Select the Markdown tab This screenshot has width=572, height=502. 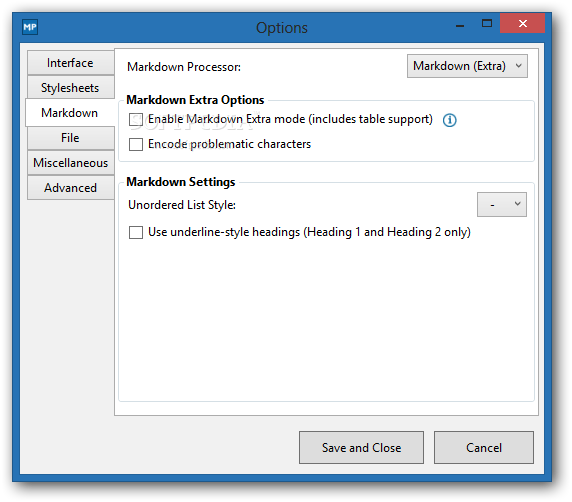point(70,113)
